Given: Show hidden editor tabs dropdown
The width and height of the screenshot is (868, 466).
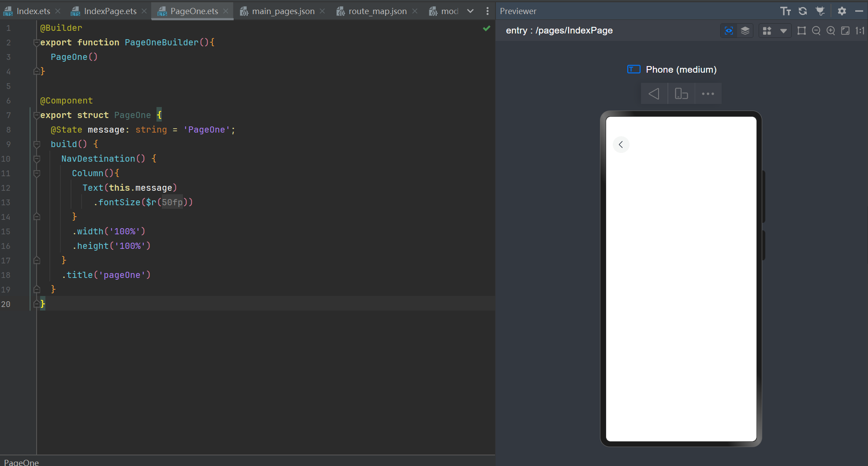Looking at the screenshot, I should pos(470,11).
